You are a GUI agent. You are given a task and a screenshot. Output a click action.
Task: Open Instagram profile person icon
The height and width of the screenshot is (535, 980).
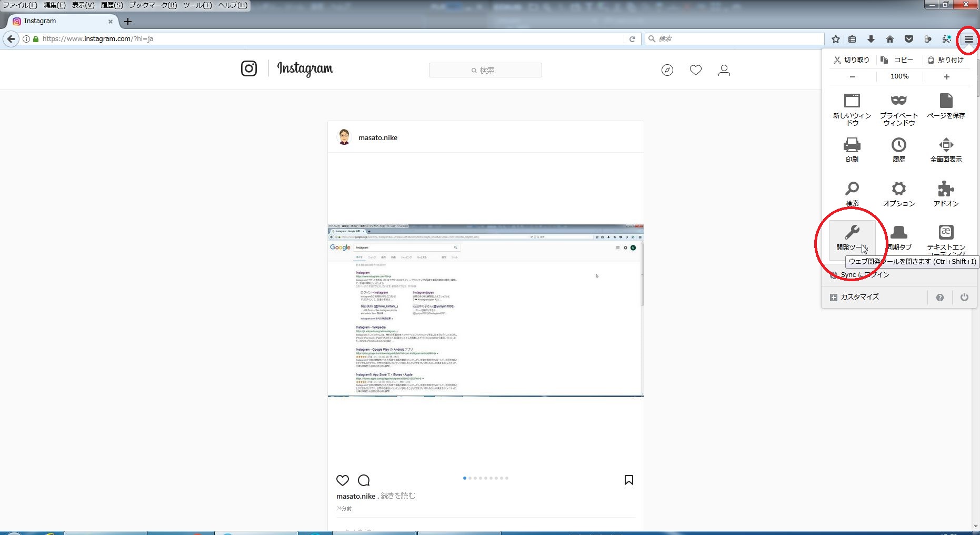724,70
